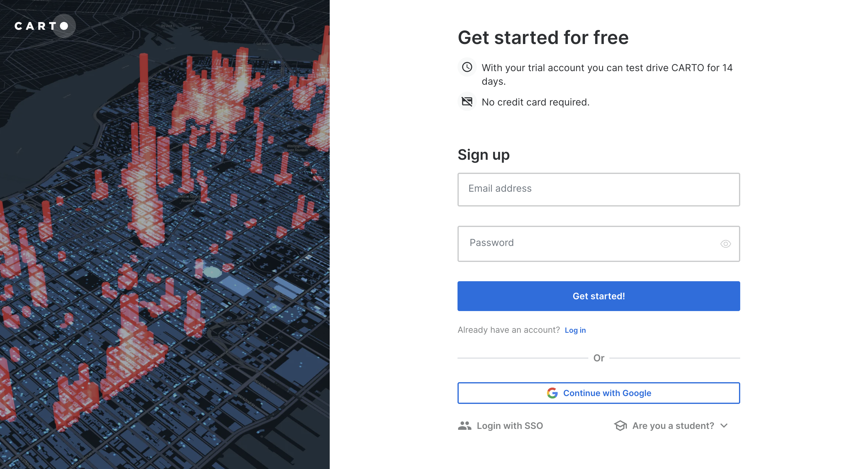Click the "Or" divider label

tap(599, 358)
